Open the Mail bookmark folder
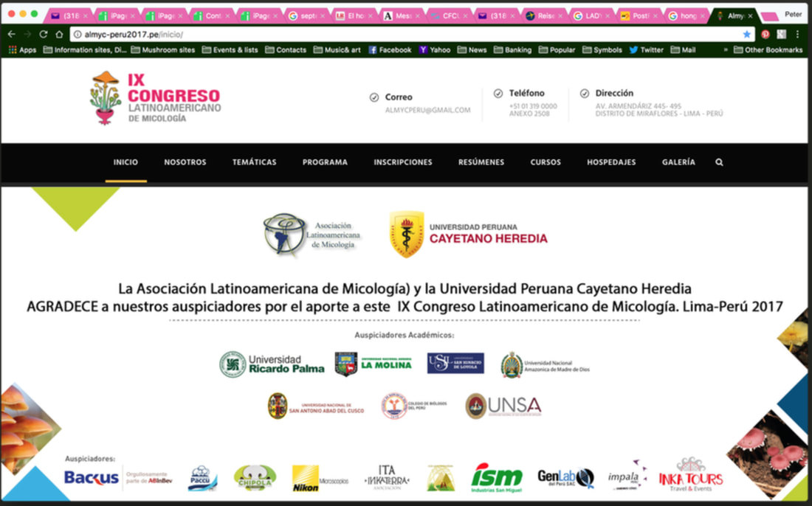The height and width of the screenshot is (506, 812). coord(683,49)
